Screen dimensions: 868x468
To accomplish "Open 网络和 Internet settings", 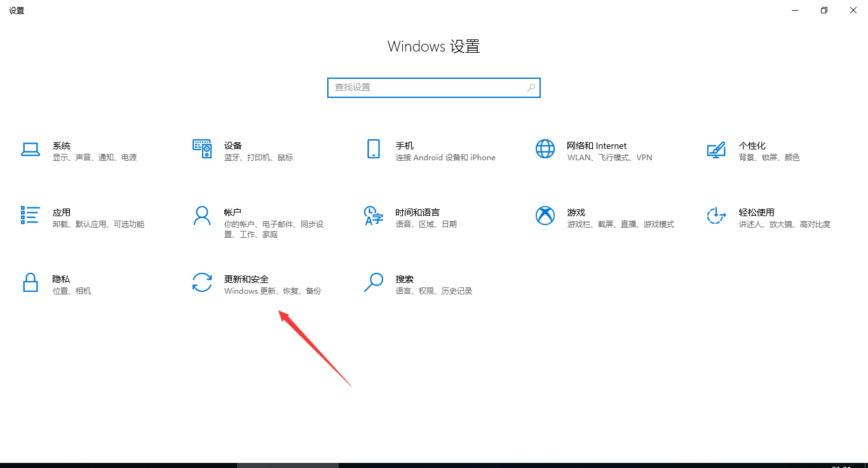I will click(595, 151).
